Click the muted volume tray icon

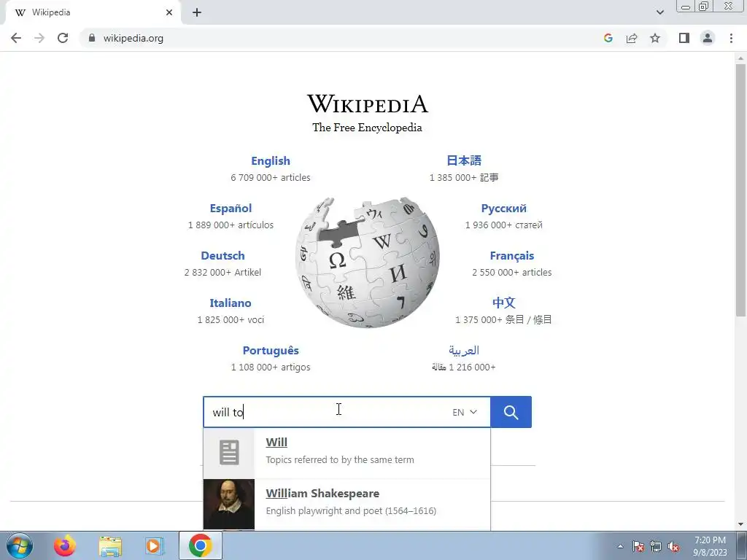point(673,547)
